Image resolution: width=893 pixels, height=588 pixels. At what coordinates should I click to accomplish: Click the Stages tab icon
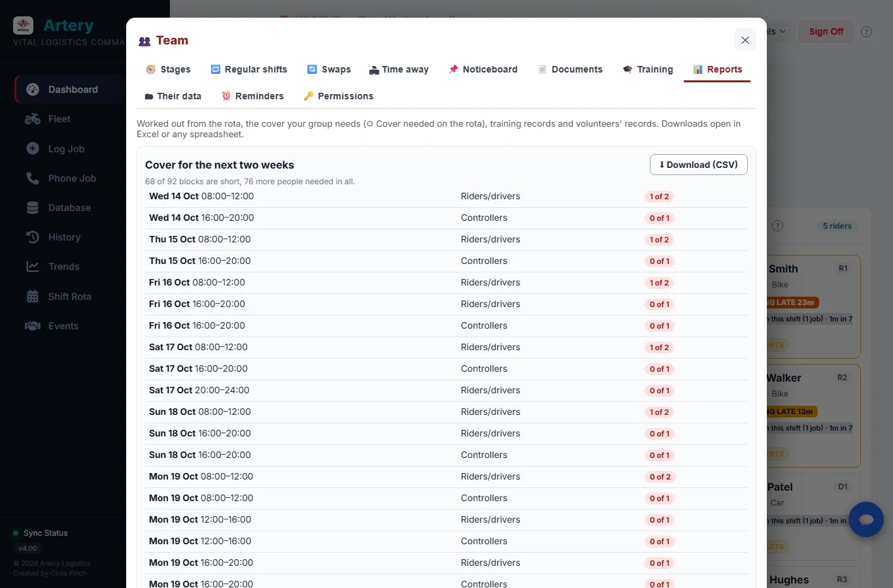pyautogui.click(x=151, y=69)
